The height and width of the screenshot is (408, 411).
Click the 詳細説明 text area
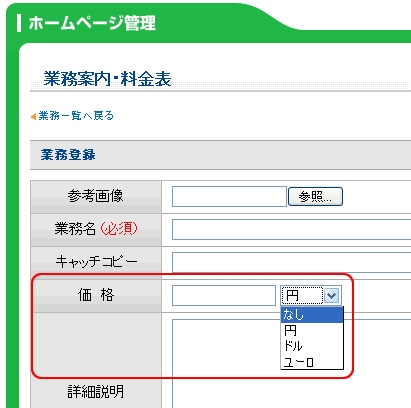pyautogui.click(x=291, y=363)
